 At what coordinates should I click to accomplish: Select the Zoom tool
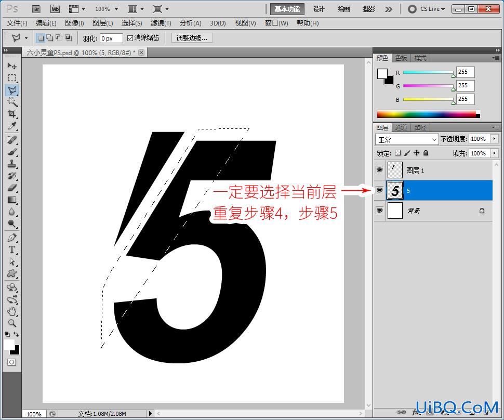[x=12, y=323]
